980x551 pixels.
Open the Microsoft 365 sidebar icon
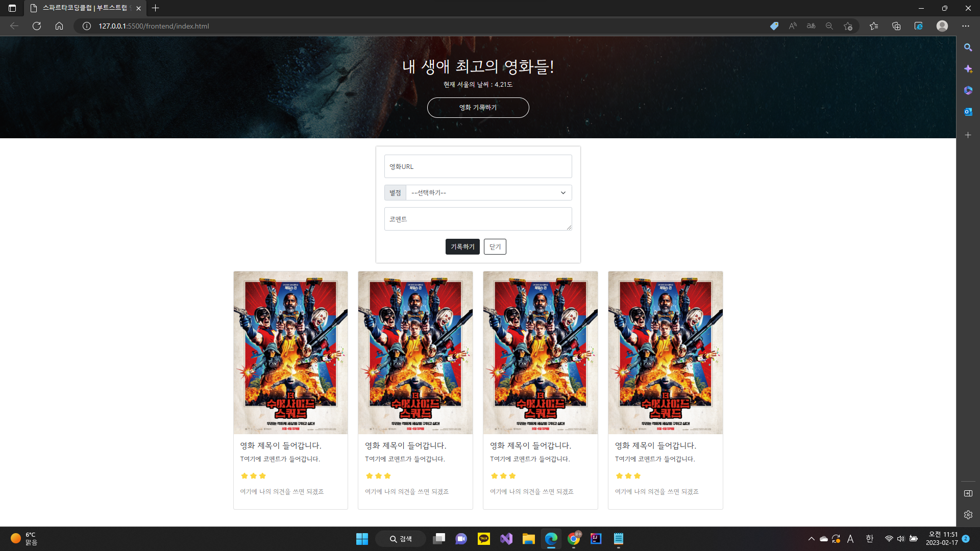[968, 90]
